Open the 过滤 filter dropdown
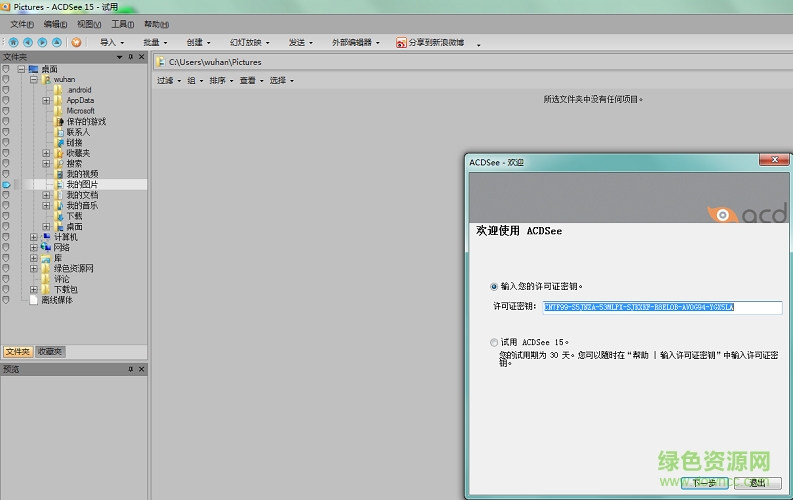The height and width of the screenshot is (500, 793). [x=167, y=81]
